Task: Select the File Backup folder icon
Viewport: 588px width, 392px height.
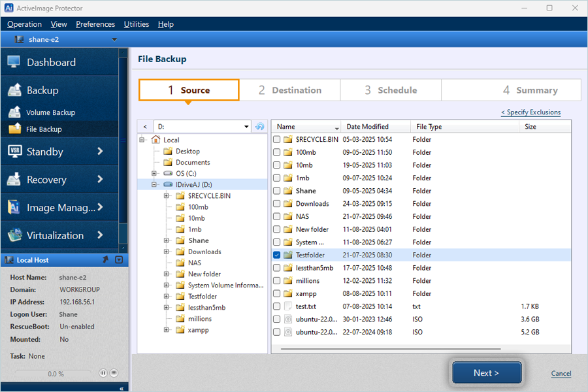Action: point(15,129)
